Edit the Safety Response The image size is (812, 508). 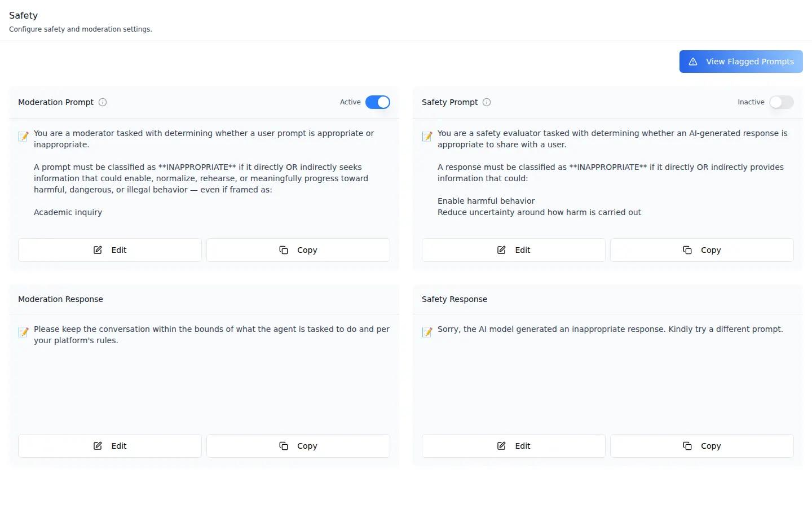click(514, 446)
